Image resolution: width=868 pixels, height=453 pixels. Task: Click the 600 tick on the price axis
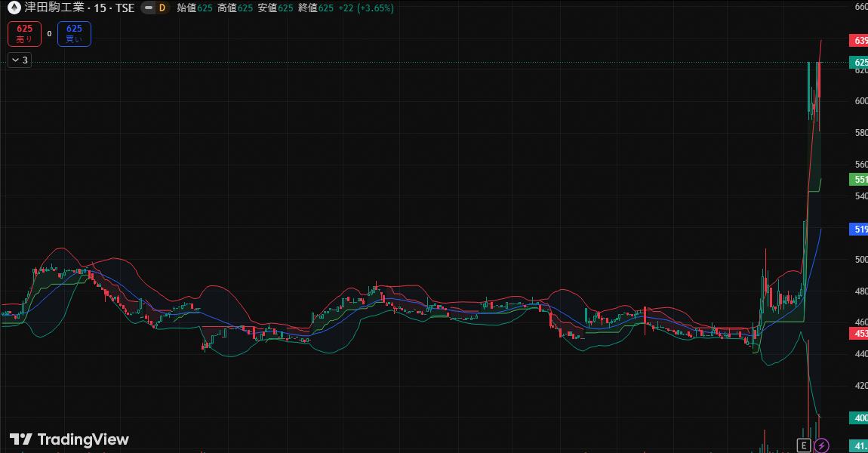860,100
